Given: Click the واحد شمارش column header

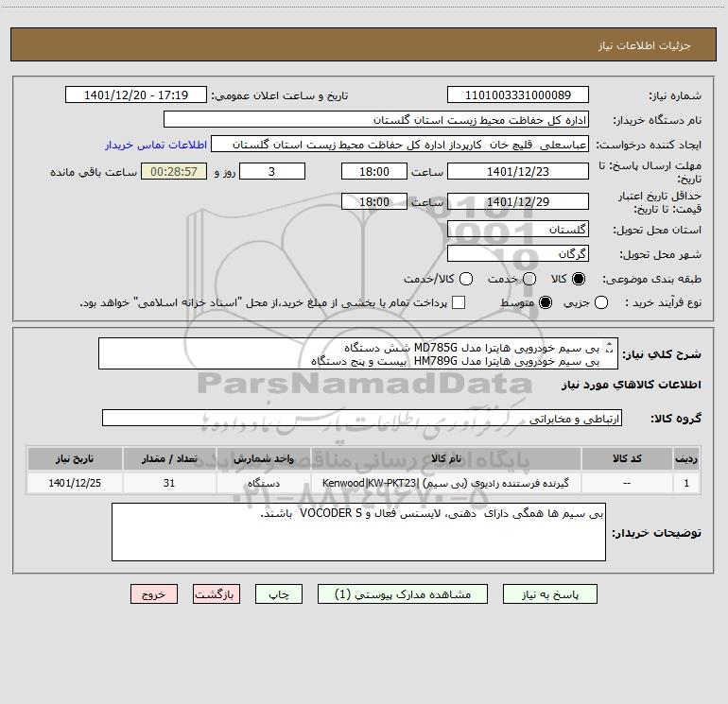Looking at the screenshot, I should (x=263, y=458).
